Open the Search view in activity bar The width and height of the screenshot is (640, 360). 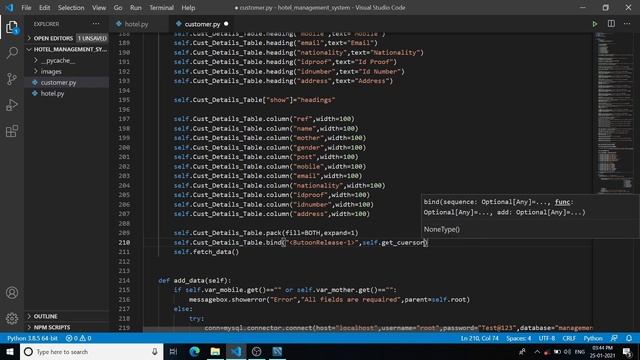(x=12, y=53)
